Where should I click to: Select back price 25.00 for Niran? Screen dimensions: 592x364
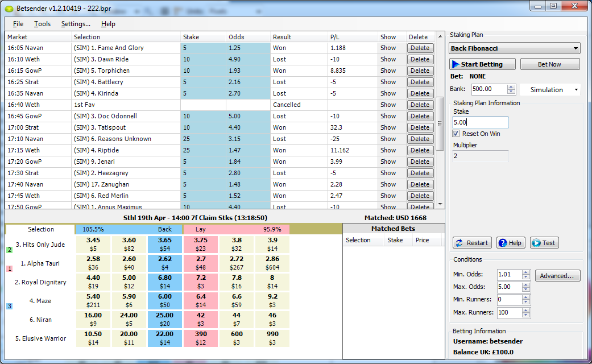164,320
